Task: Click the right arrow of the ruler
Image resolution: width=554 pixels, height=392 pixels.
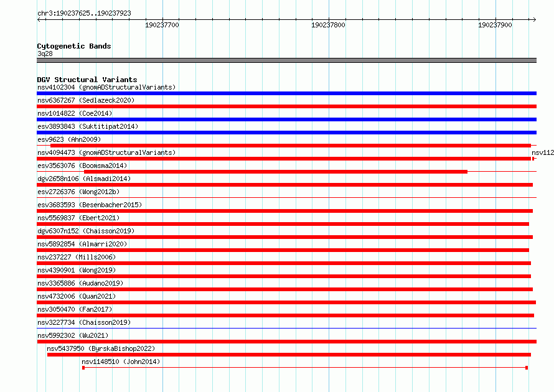Action: tap(534, 19)
